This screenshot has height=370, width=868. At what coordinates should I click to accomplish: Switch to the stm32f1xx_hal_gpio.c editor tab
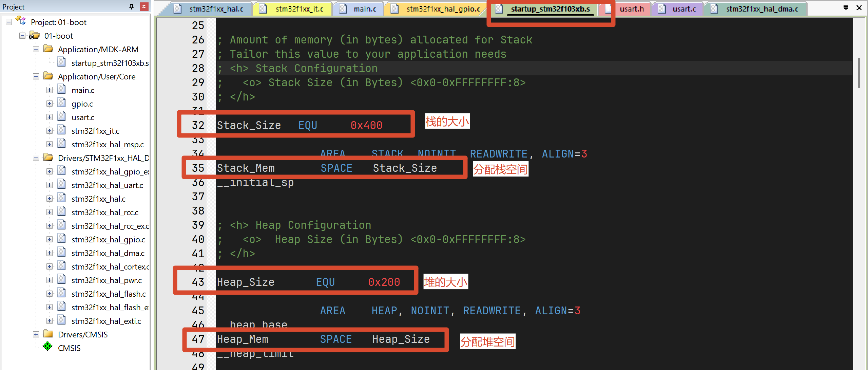coord(443,9)
